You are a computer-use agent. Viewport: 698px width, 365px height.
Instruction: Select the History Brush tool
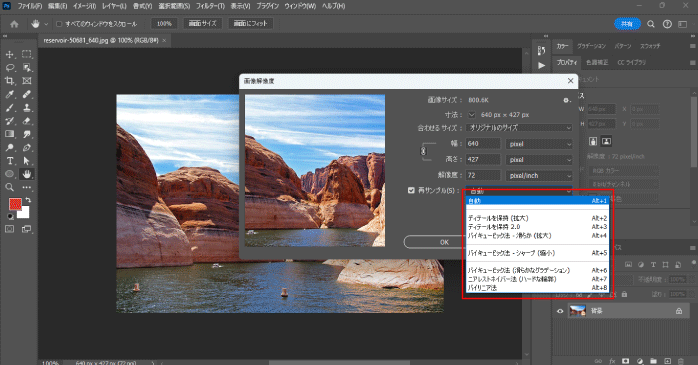(x=9, y=121)
